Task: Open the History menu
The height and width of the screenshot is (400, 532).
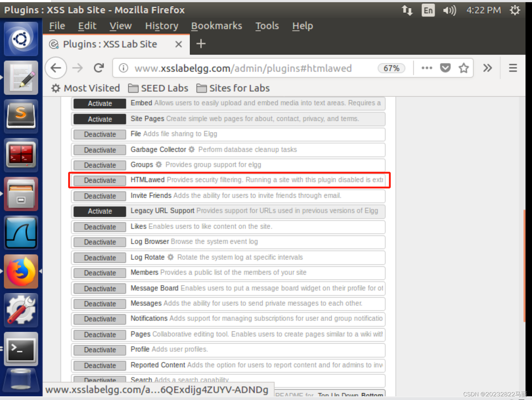Action: click(162, 26)
